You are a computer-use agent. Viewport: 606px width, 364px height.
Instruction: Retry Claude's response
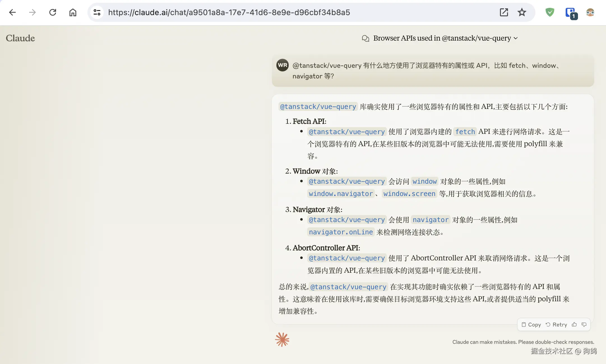[x=557, y=325]
